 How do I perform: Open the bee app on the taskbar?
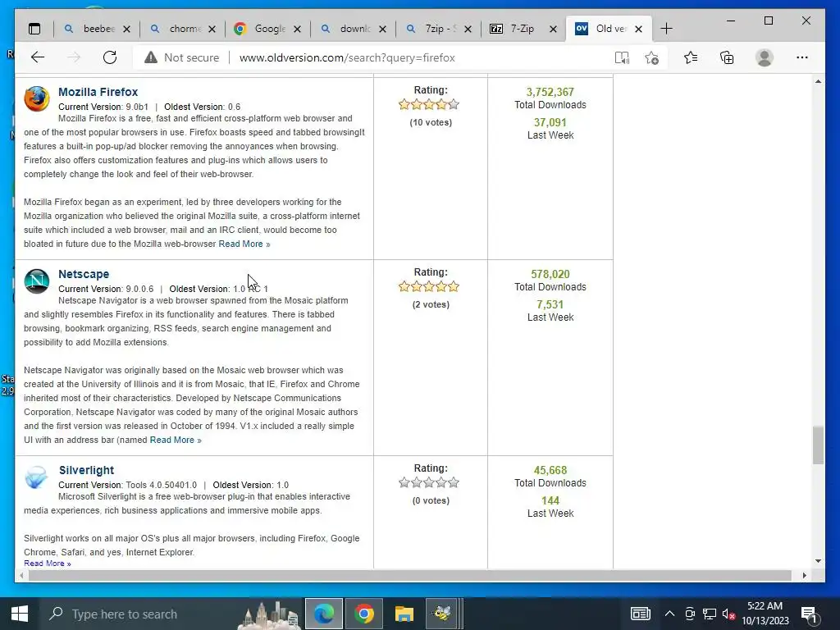442,614
